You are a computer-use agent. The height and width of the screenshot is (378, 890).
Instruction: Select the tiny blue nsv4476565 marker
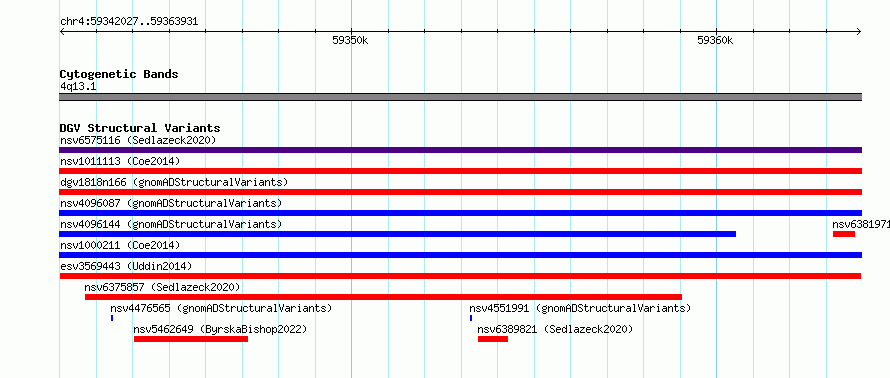(112, 318)
